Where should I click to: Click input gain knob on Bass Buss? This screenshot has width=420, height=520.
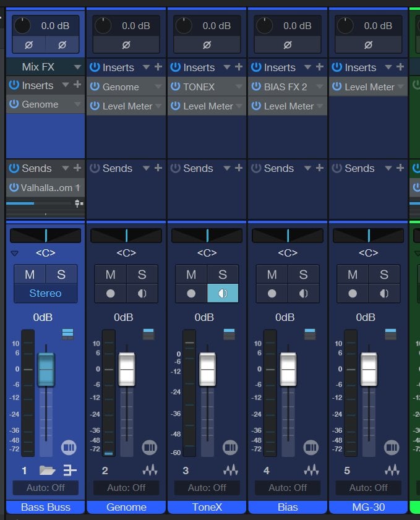(x=22, y=25)
